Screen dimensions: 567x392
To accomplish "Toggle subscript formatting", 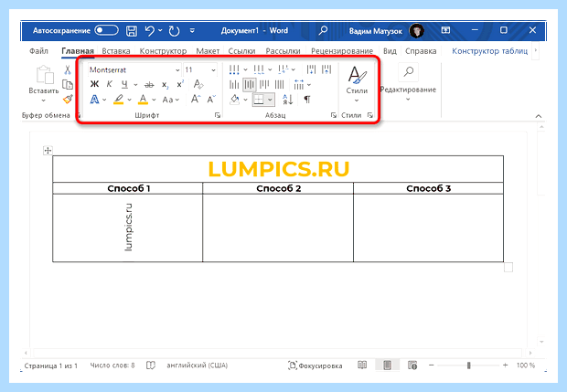I will point(165,85).
